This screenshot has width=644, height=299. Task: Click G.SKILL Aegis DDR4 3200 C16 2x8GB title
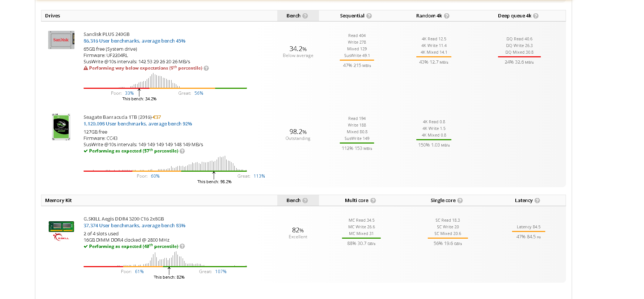124,219
